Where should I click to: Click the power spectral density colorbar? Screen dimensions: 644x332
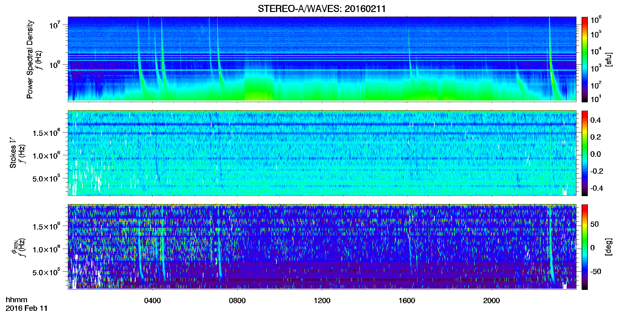pyautogui.click(x=585, y=59)
